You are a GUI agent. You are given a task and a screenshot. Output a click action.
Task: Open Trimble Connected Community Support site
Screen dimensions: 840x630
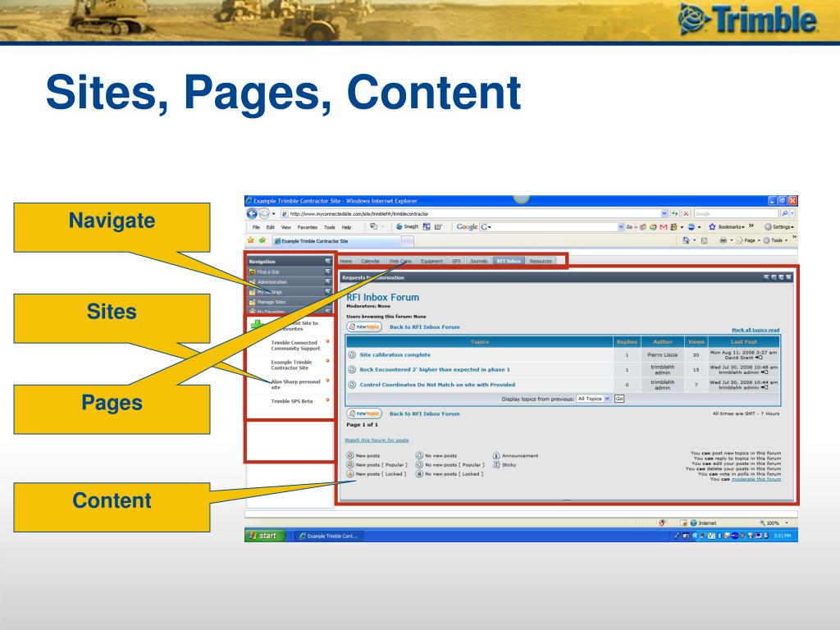pyautogui.click(x=295, y=345)
